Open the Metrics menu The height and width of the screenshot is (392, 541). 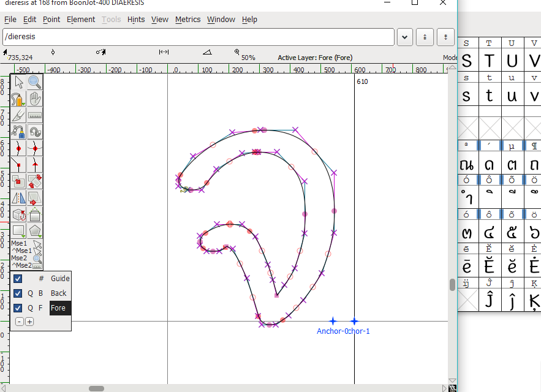187,20
